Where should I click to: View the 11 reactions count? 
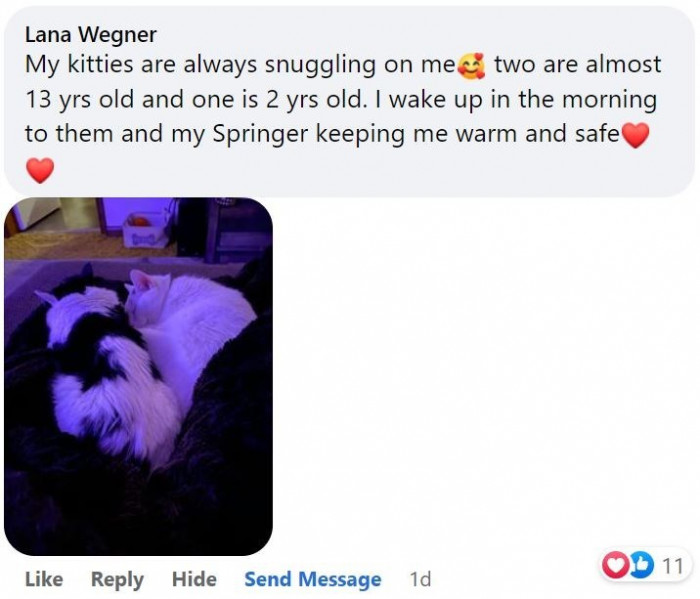point(673,566)
